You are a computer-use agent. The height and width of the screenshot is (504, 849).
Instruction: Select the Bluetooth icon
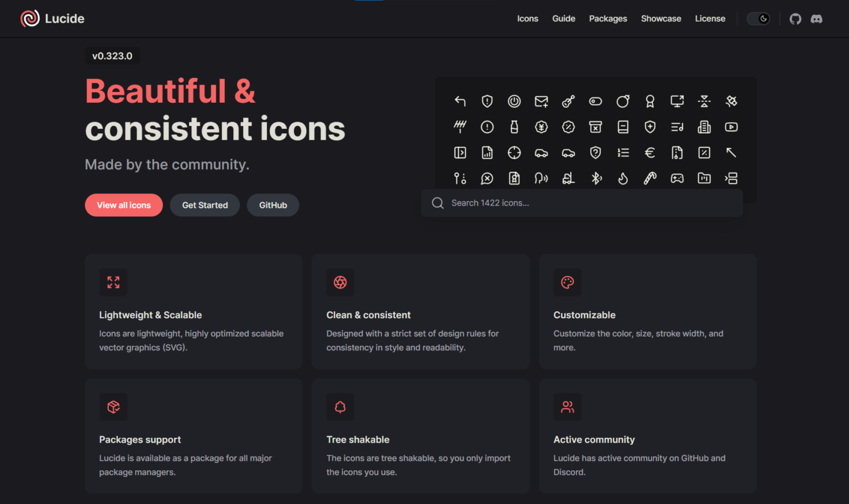tap(596, 178)
